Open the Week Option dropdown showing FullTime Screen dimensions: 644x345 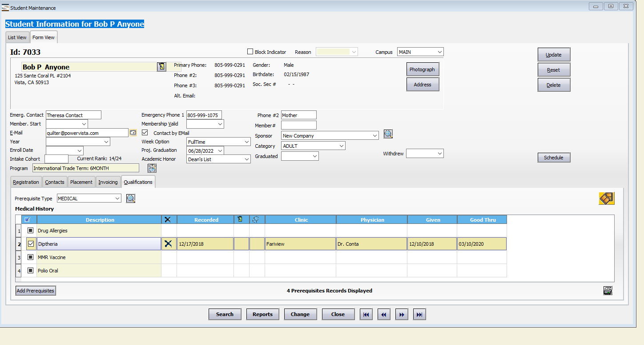point(247,142)
